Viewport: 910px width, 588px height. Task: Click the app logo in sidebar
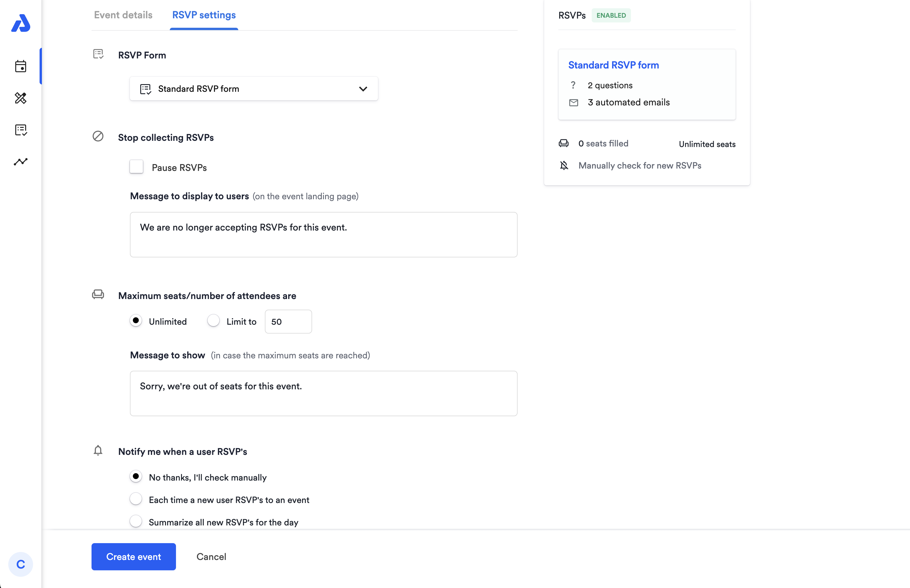[21, 24]
